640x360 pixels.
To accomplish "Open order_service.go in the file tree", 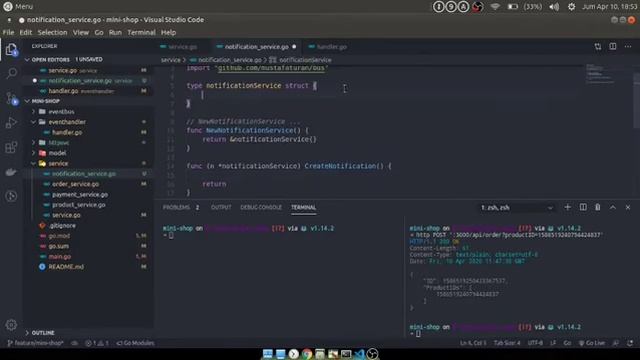I will click(x=75, y=184).
